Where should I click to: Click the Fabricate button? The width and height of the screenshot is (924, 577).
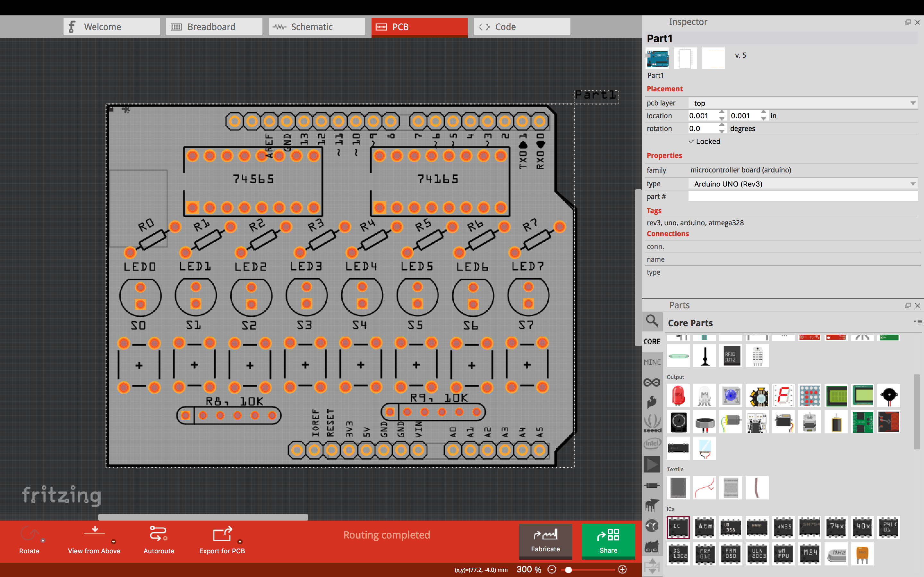[x=545, y=541]
